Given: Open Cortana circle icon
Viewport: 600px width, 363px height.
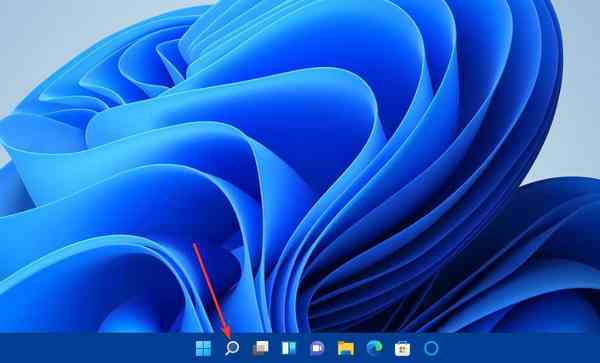Looking at the screenshot, I should (x=431, y=348).
